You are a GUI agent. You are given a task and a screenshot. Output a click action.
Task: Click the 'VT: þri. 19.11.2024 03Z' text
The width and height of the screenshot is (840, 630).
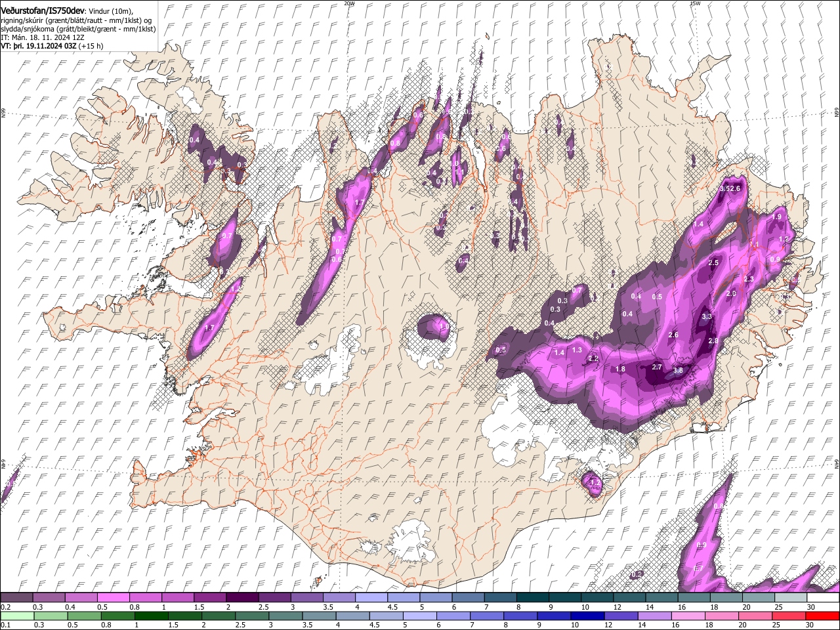38,46
